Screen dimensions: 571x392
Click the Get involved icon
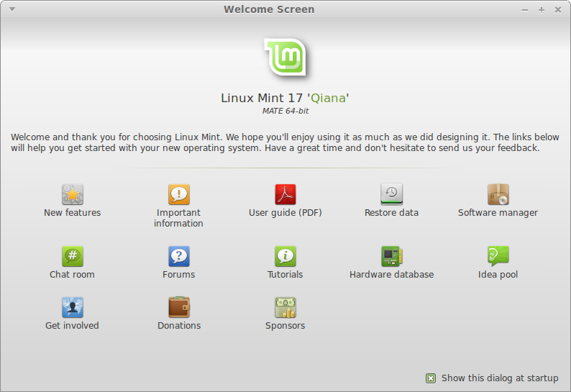coord(72,307)
